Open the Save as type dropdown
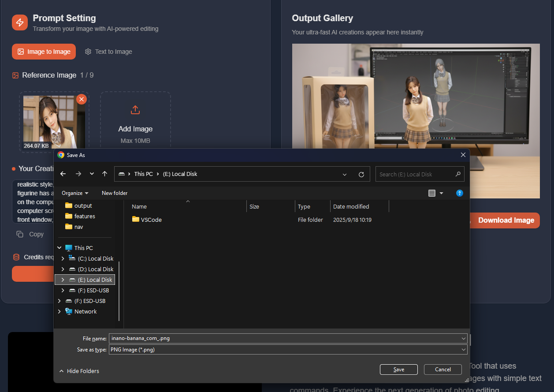Viewport: 554px width, 392px height. tap(463, 349)
